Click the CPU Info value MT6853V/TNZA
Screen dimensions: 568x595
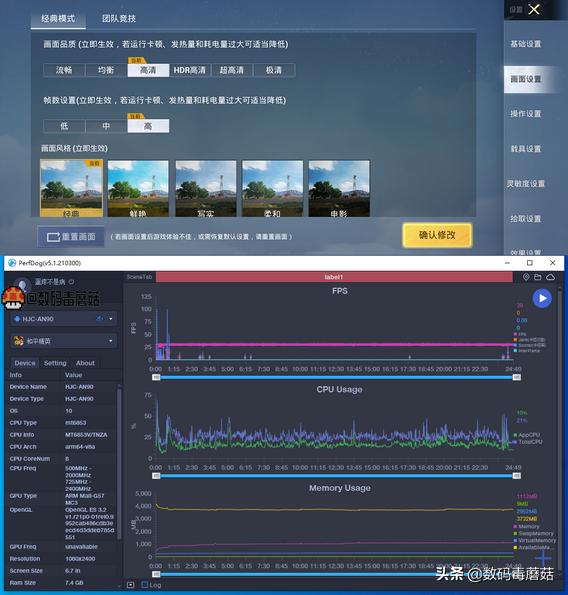tap(86, 435)
